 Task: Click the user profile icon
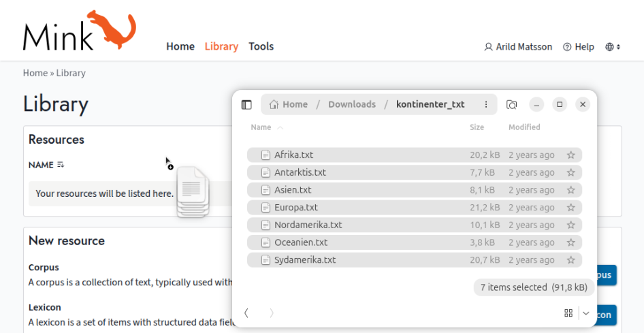488,47
